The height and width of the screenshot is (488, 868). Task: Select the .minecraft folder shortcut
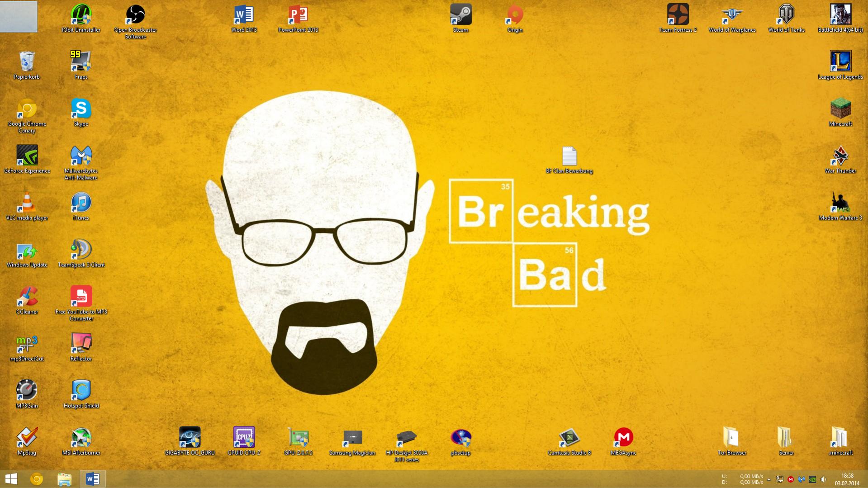(x=840, y=442)
